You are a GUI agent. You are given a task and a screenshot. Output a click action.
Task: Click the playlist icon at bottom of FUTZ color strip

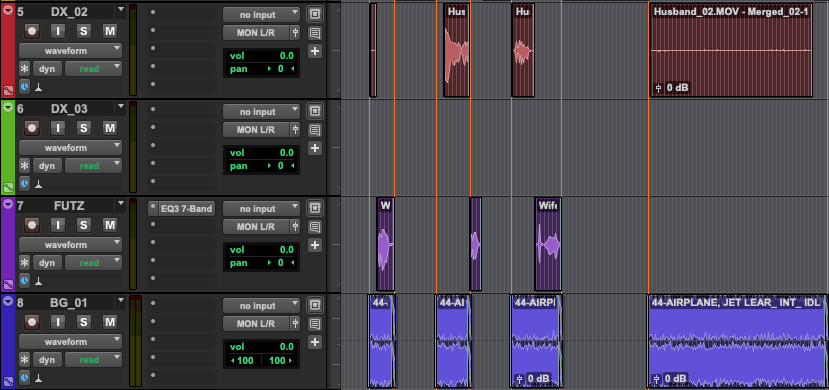(7, 284)
